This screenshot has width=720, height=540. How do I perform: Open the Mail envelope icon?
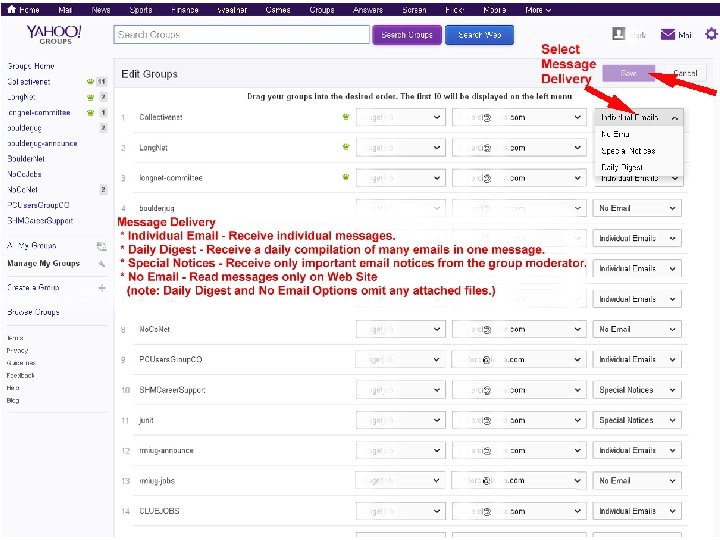668,34
